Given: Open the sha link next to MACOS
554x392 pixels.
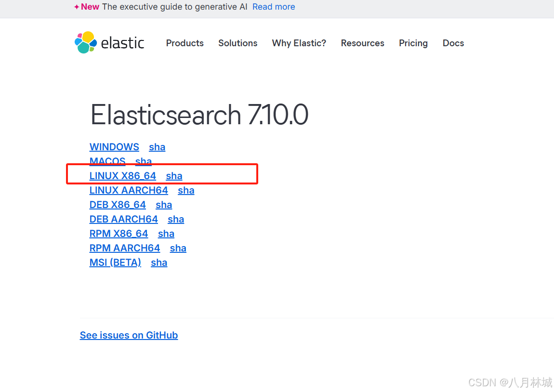Looking at the screenshot, I should pos(144,161).
